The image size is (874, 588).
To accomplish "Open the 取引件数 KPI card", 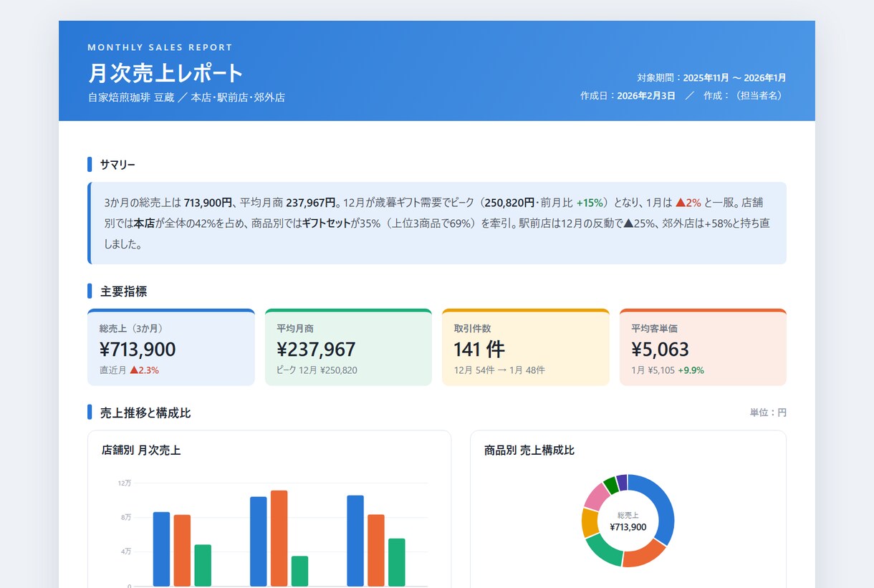I will coord(526,347).
